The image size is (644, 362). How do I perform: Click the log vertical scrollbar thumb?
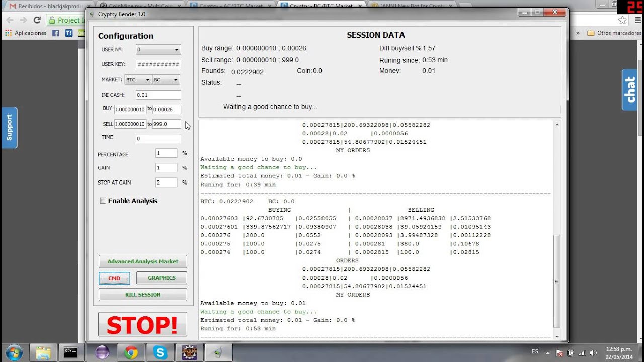(556, 282)
